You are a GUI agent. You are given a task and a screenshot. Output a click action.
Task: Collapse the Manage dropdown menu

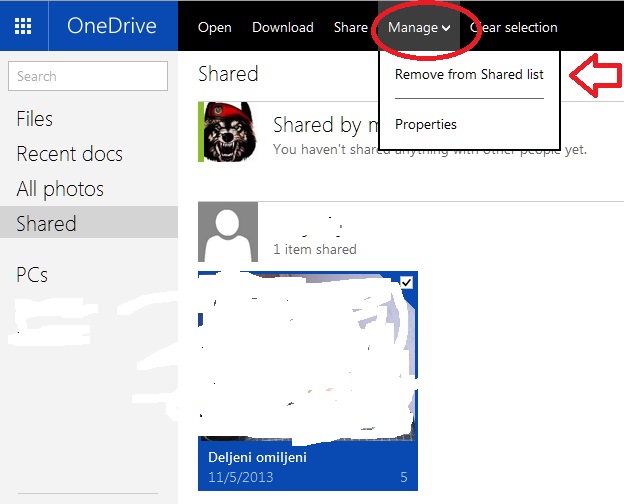coord(419,27)
